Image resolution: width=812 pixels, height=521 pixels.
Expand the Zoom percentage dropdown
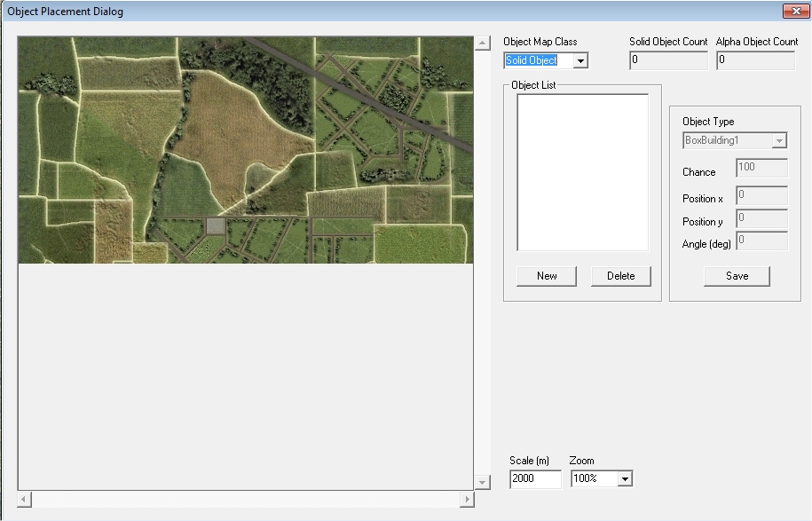[625, 478]
